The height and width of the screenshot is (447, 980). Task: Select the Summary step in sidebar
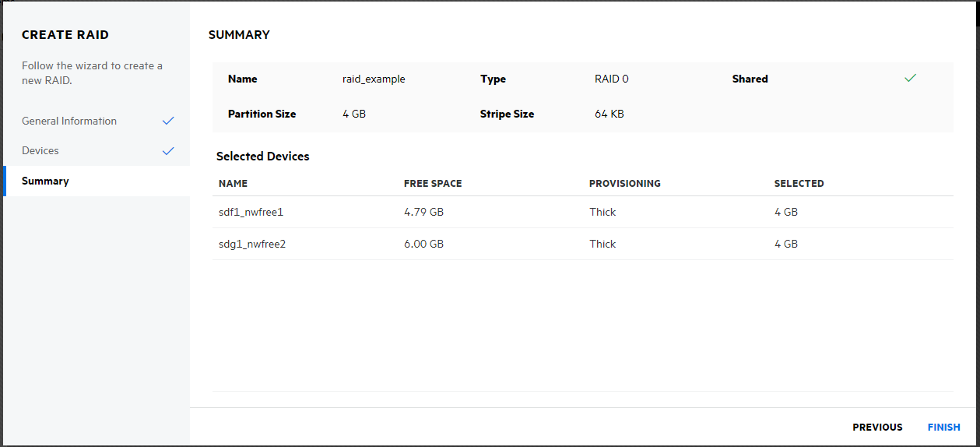coord(45,181)
